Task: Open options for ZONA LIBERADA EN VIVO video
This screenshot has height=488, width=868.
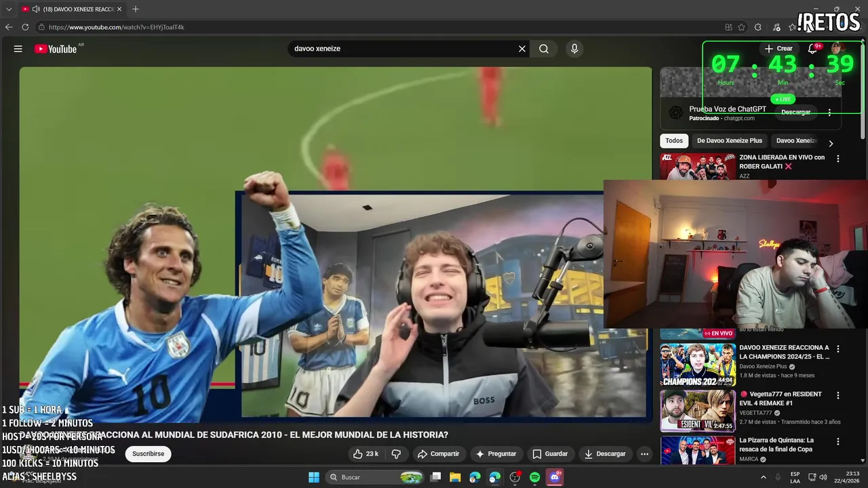Action: (x=838, y=159)
